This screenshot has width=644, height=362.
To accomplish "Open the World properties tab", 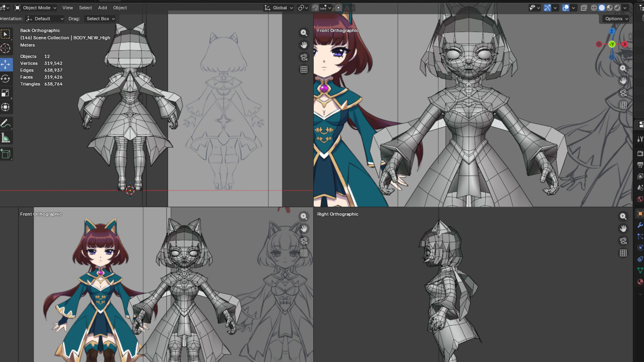I will tap(640, 199).
